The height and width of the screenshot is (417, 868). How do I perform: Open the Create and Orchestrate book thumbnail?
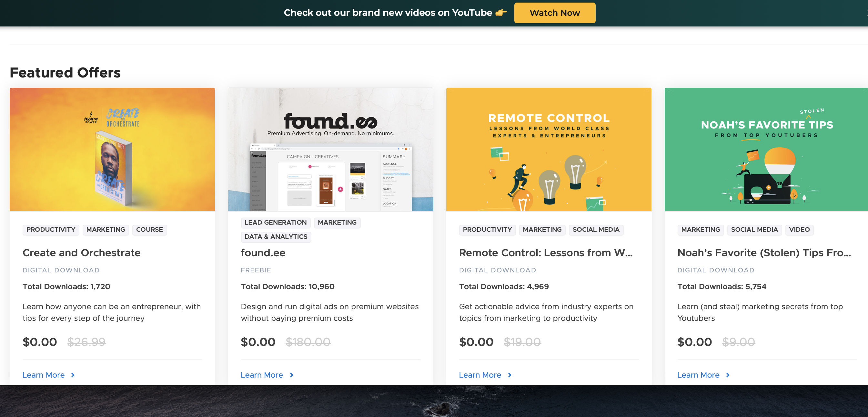(112, 149)
